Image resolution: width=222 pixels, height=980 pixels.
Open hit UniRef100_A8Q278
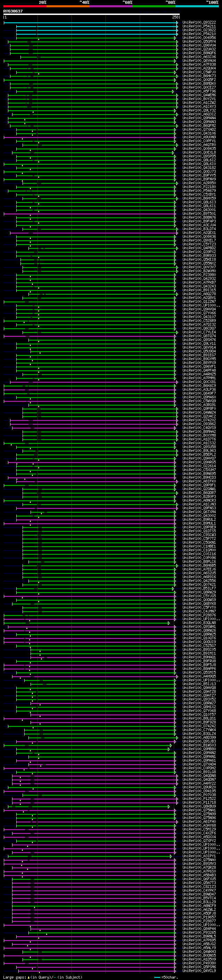(x=199, y=294)
